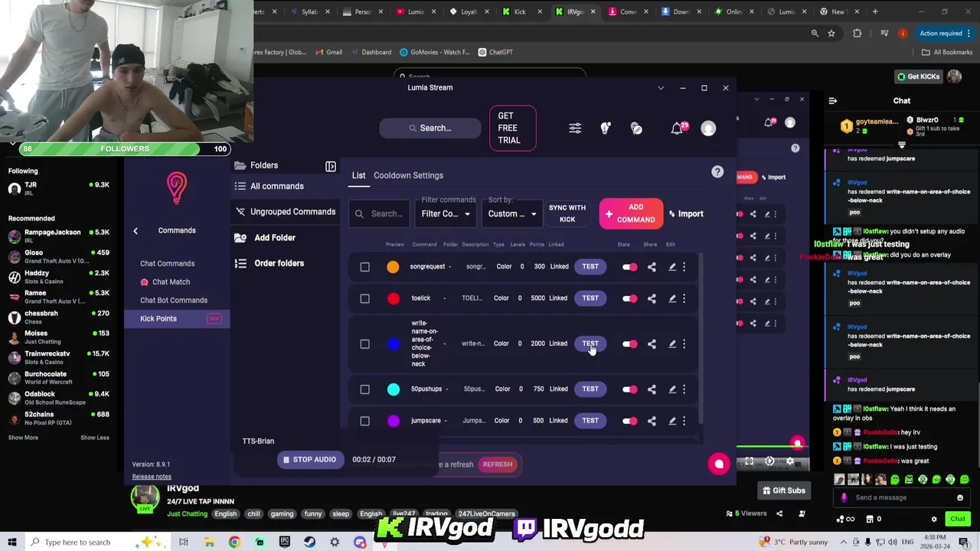980x551 pixels.
Task: Click SYNC WITH KICK button
Action: [x=567, y=214]
